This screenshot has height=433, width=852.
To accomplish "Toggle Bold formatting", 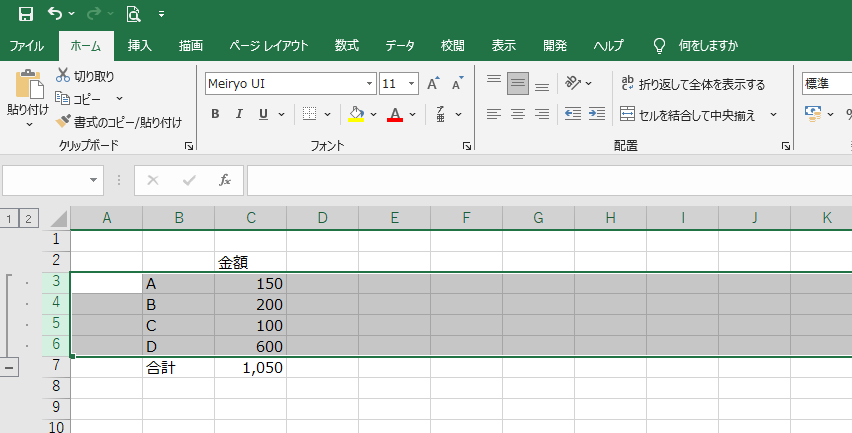I will tap(215, 114).
